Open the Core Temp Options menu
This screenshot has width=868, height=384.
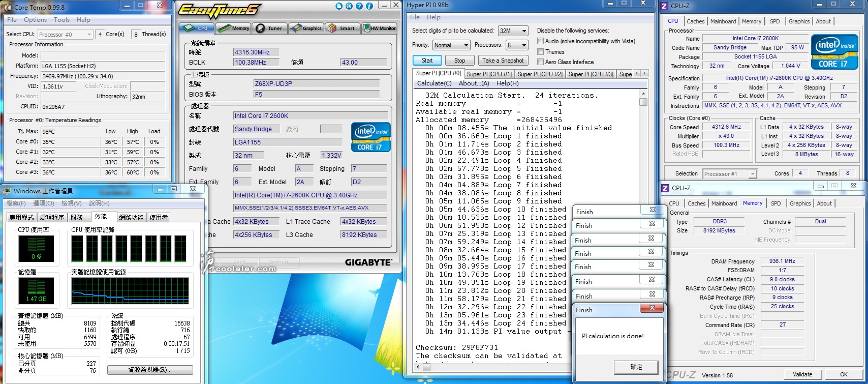coord(36,20)
